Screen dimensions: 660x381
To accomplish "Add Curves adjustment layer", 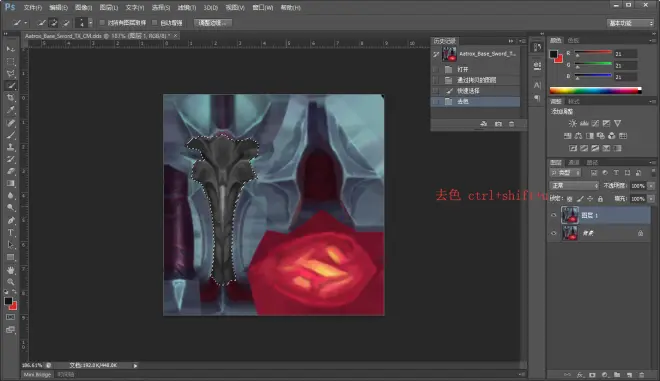I will click(x=595, y=123).
